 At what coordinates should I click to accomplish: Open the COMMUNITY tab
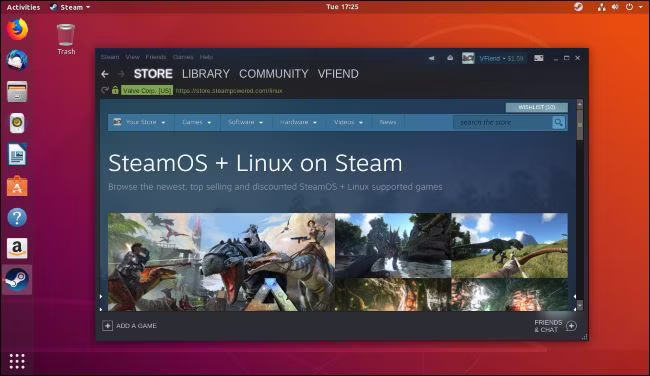(274, 74)
